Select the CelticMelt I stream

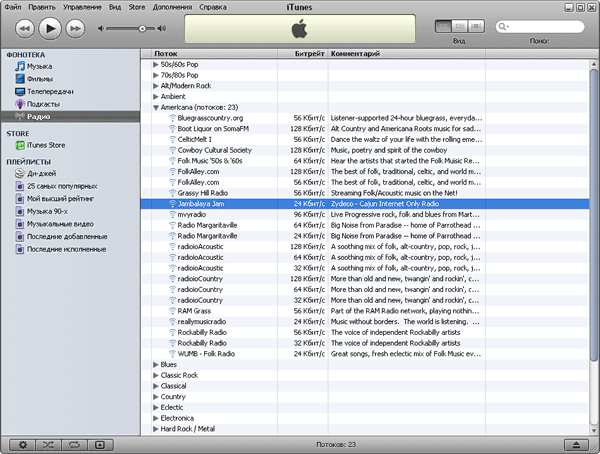pyautogui.click(x=365, y=139)
